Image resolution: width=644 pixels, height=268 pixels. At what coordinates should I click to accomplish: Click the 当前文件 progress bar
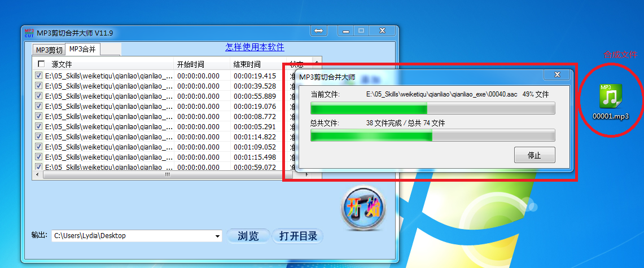(432, 108)
